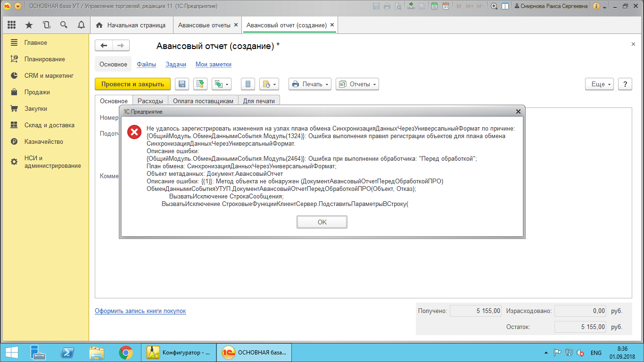Viewport: 644px width, 362px height.
Task: Switch to the Авансовые отчеты tab
Action: point(204,25)
